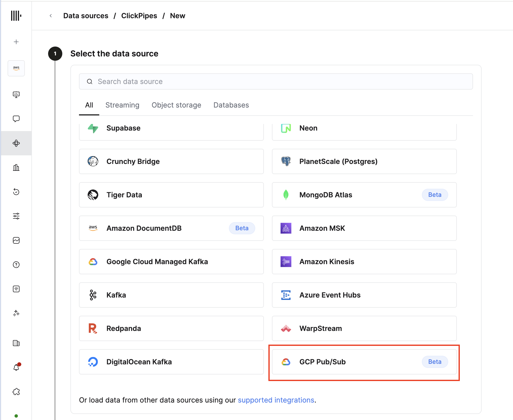The height and width of the screenshot is (420, 513).
Task: Select the WarpStream card
Action: pyautogui.click(x=364, y=328)
